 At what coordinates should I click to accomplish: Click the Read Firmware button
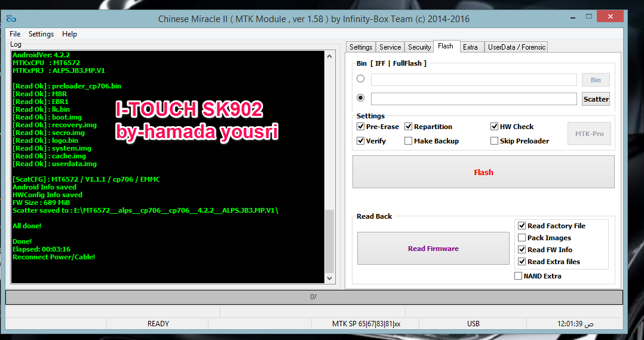pos(433,249)
